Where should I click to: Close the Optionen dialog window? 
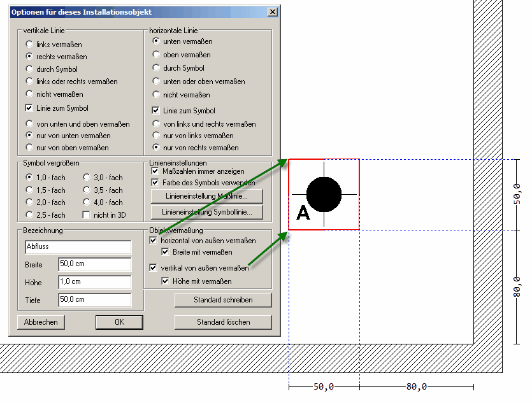coord(272,12)
